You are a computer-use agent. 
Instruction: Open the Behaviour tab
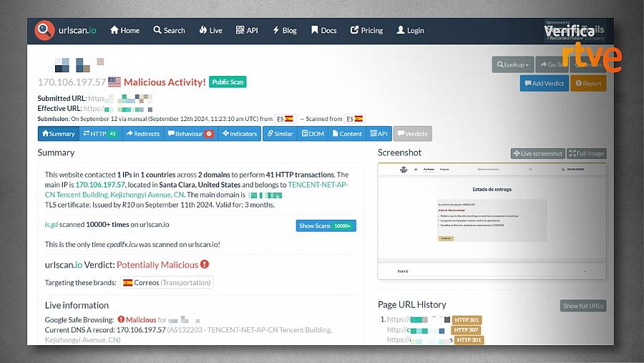click(190, 134)
